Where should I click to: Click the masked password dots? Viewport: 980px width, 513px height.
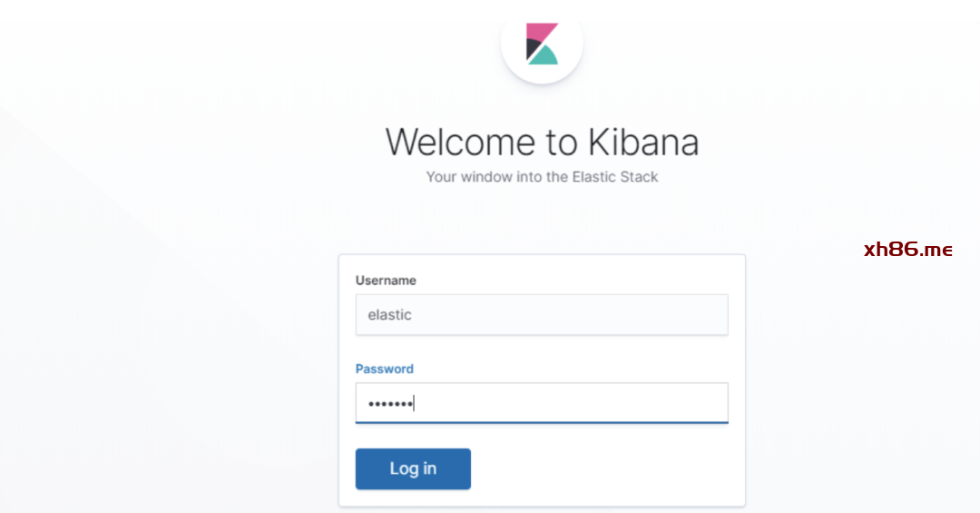click(x=389, y=403)
